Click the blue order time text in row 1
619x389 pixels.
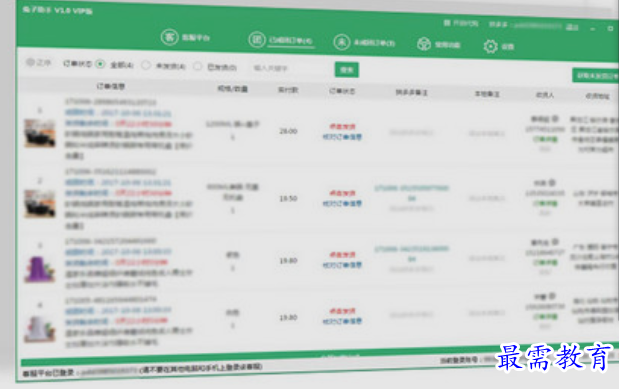118,113
